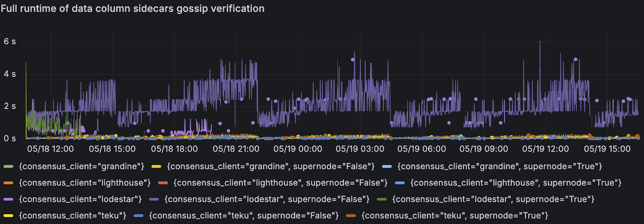Viewport: 644px width, 224px height.
Task: Click the brown swatch for teku supernode="True"
Action: 351,216
